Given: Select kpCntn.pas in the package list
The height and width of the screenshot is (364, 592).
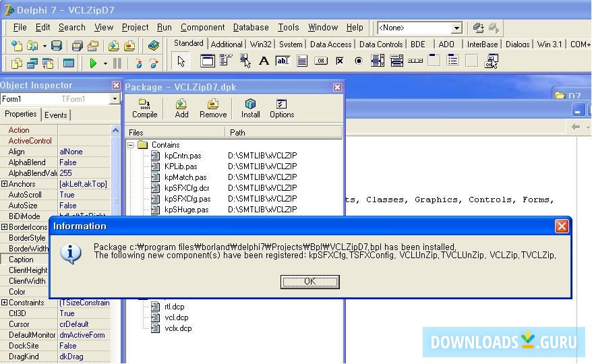Looking at the screenshot, I should tap(183, 156).
